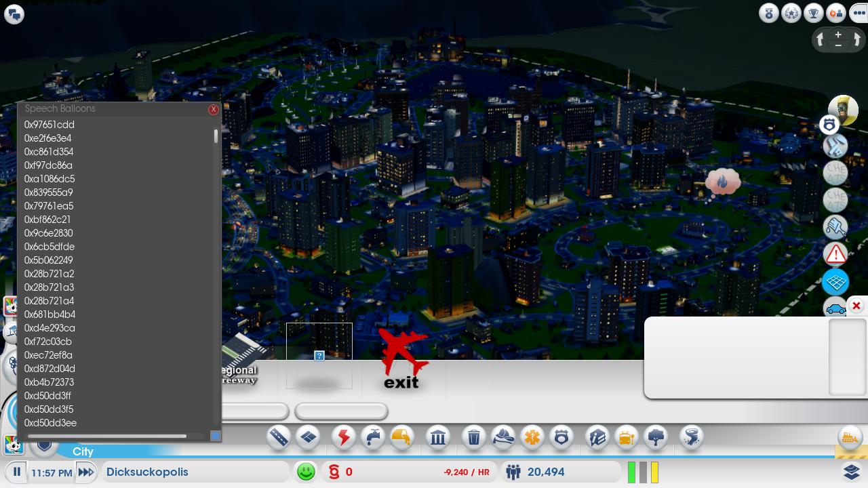Open the Disasters tornado menu
This screenshot has width=868, height=488.
click(692, 437)
